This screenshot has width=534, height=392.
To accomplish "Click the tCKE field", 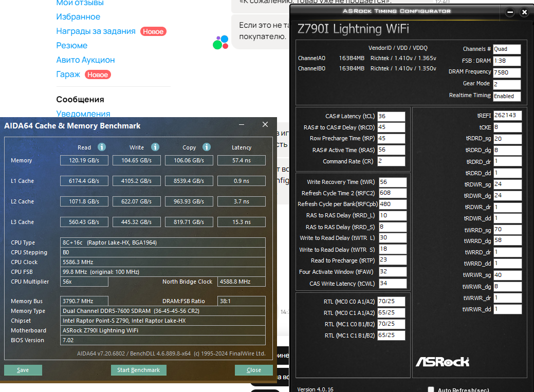I will 507,127.
